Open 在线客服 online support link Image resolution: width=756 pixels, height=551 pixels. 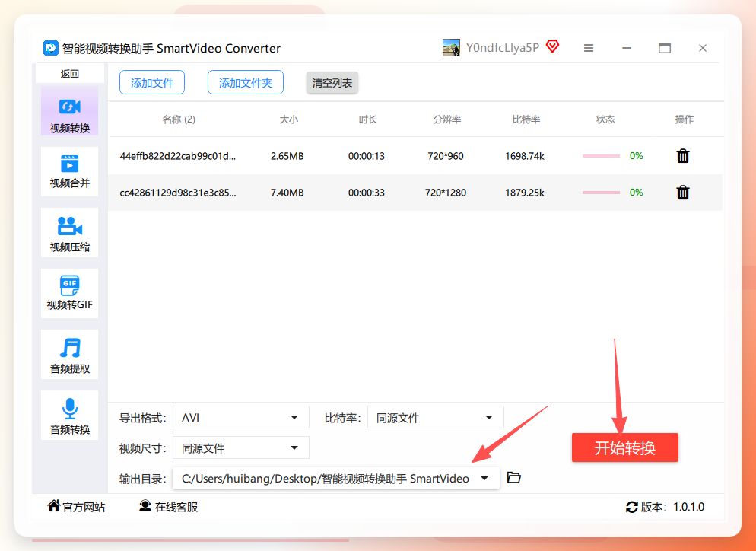168,507
